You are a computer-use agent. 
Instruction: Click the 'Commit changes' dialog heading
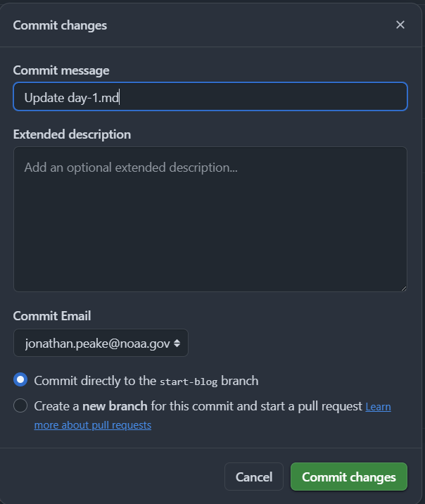pos(60,25)
